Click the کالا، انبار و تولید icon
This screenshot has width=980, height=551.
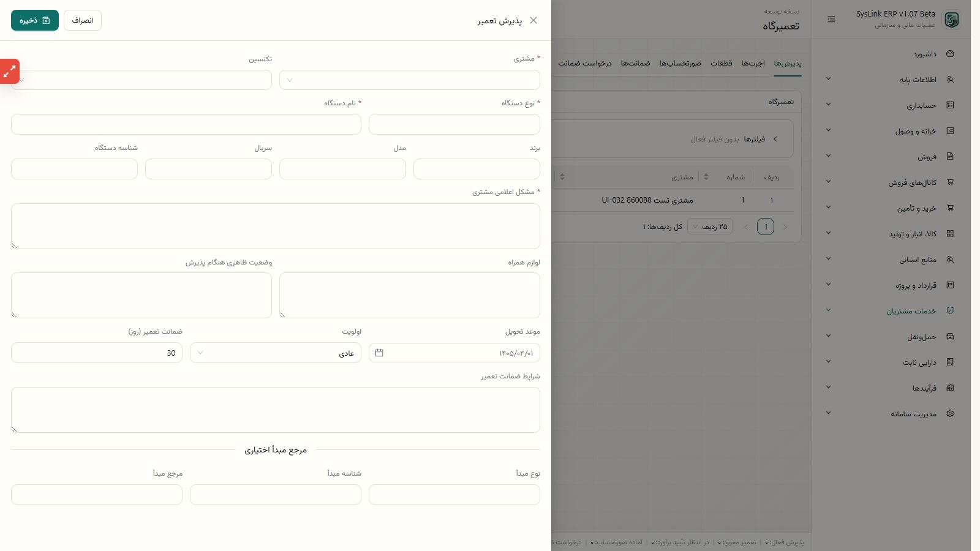(x=950, y=234)
